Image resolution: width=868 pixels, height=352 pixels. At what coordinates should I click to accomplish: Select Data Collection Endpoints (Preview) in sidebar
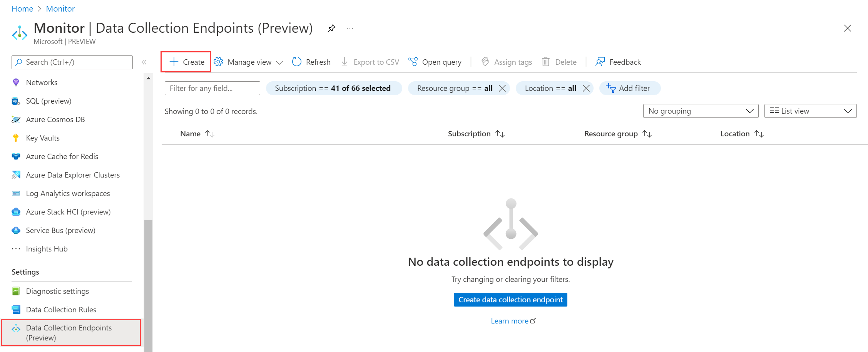pyautogui.click(x=69, y=332)
